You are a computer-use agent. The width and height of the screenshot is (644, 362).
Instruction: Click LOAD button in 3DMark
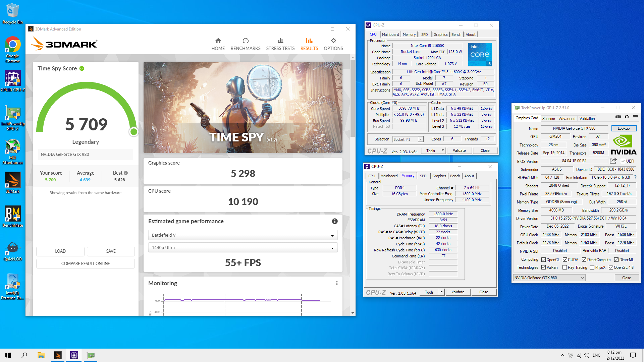60,251
